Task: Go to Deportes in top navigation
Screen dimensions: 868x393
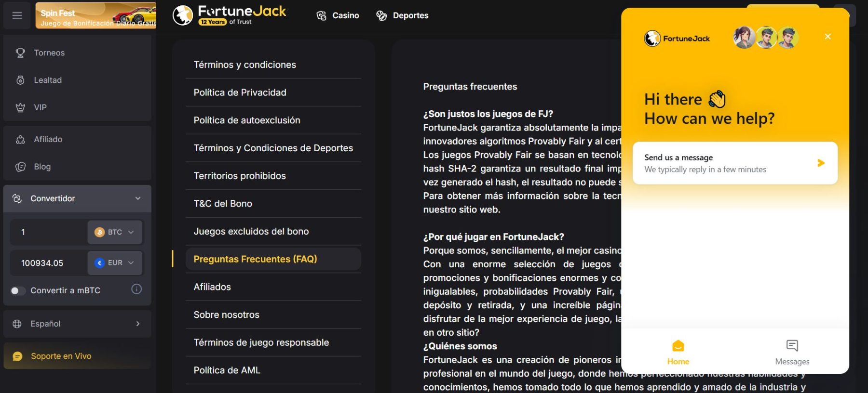Action: click(402, 15)
